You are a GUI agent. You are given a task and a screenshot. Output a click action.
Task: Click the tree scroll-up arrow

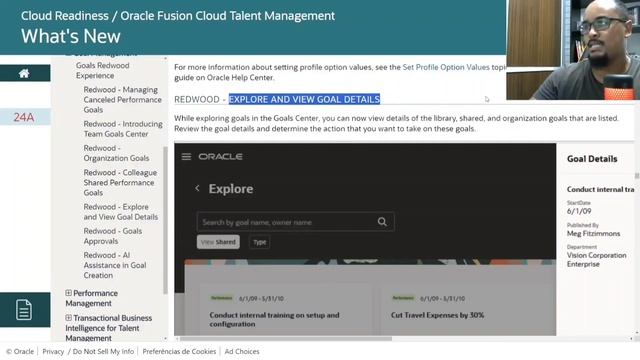(x=165, y=59)
